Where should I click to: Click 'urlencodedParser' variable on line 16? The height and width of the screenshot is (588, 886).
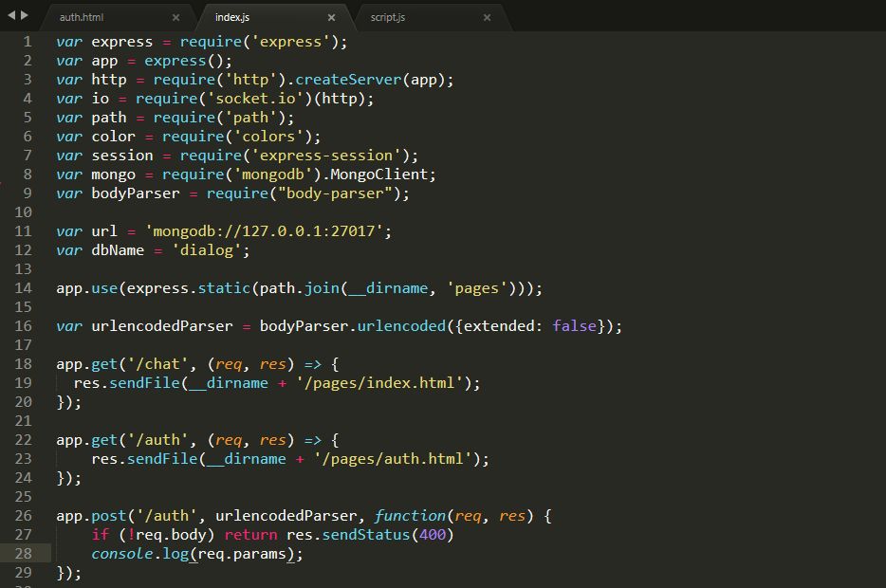click(162, 326)
